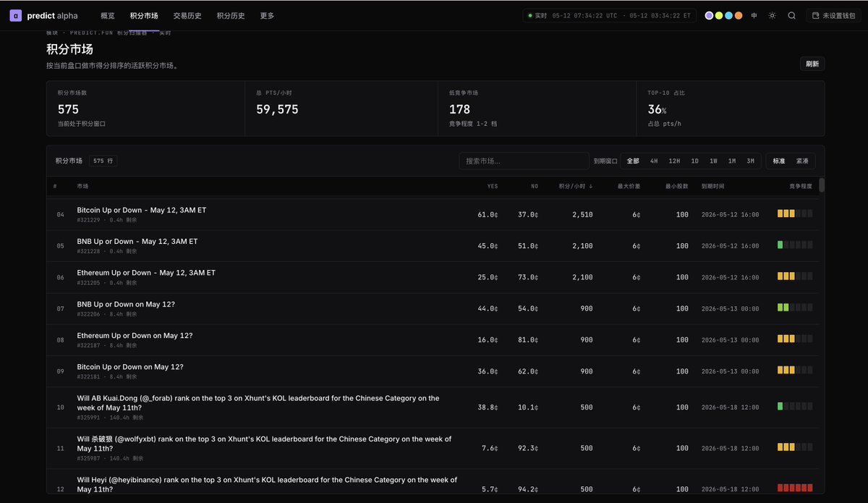The height and width of the screenshot is (503, 868).
Task: Click the 总 PTS/小时 59,575 stat card
Action: [x=341, y=109]
